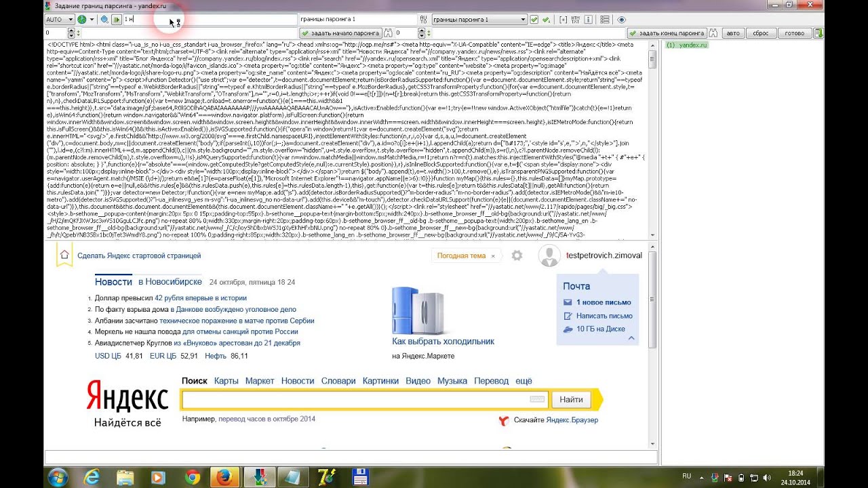Image resolution: width=868 pixels, height=488 pixels.
Task: Click 'задать конец парсинга' button
Action: click(x=667, y=33)
